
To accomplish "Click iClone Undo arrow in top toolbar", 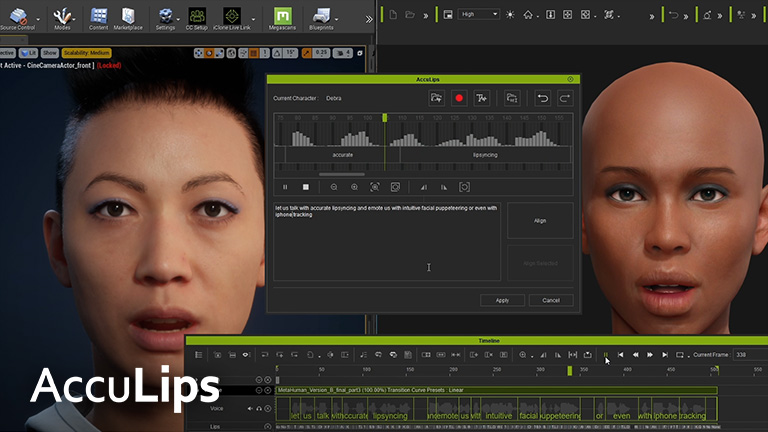I will click(673, 15).
